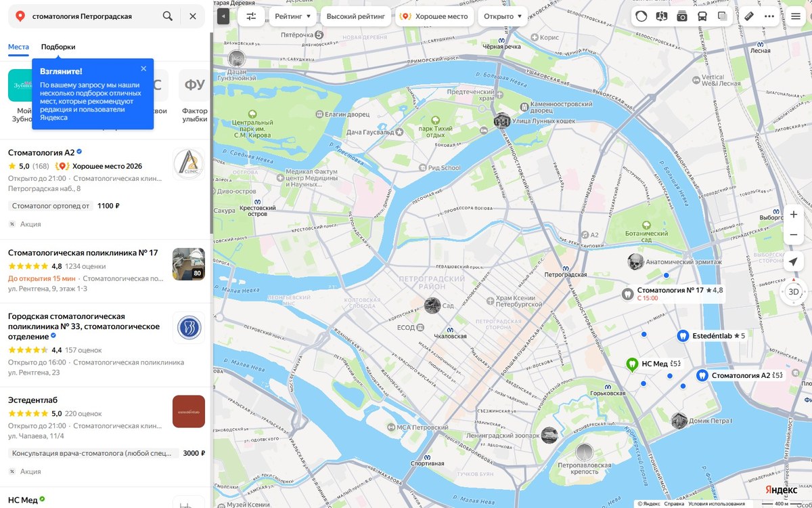Open Стоматологическая поликлиника № 17 photo thumbnail
This screenshot has height=508, width=812.
tap(189, 264)
